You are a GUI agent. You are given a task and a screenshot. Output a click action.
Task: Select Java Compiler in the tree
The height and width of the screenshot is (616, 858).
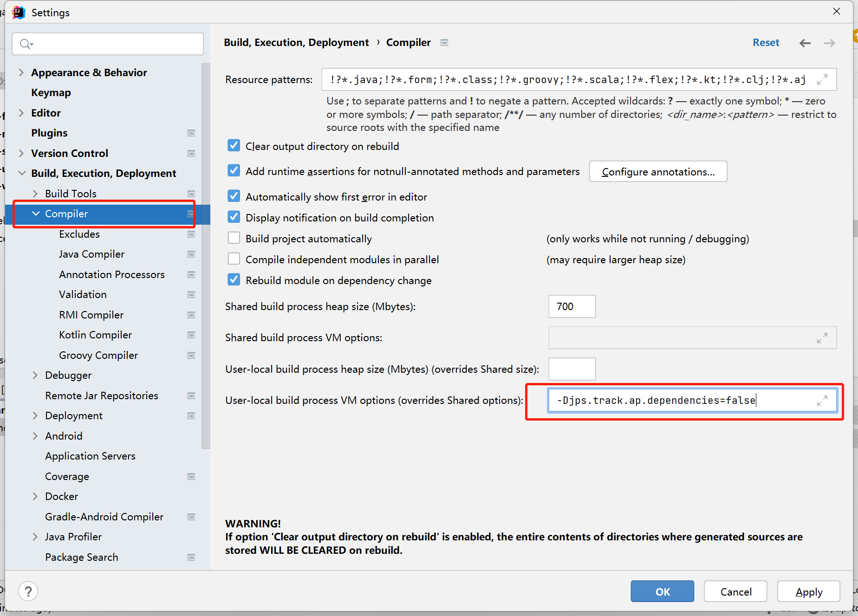(x=91, y=254)
